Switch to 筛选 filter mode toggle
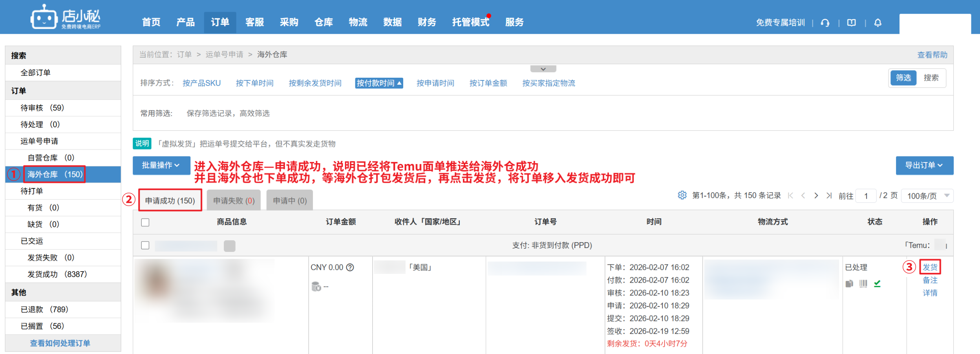980x354 pixels. tap(903, 78)
